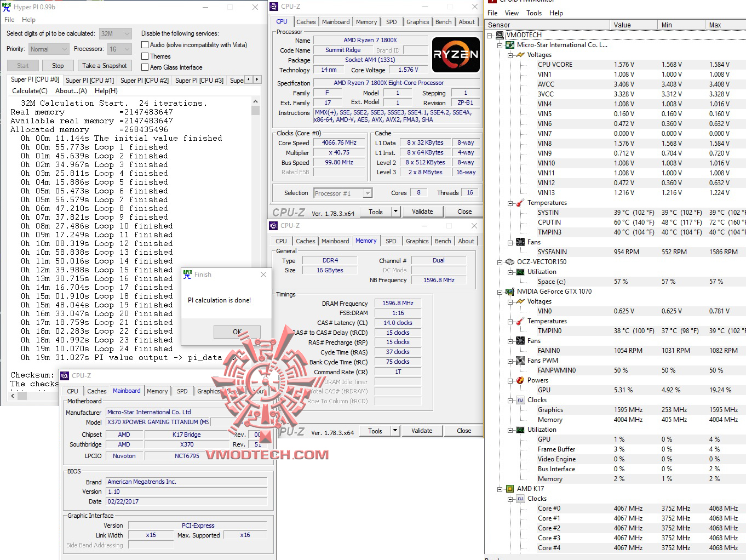Image resolution: width=746 pixels, height=560 pixels.
Task: Click the Temperatures thermometer icon under Micro-Star section
Action: (x=519, y=202)
